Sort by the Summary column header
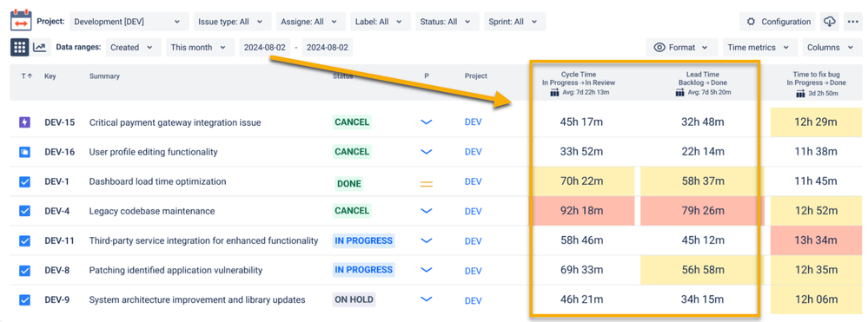The image size is (868, 322). pos(104,76)
